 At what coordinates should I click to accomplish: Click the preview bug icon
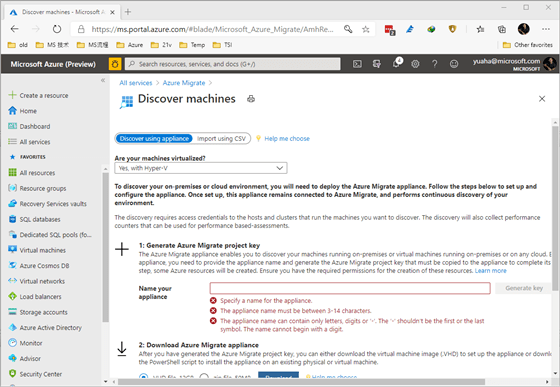click(115, 64)
